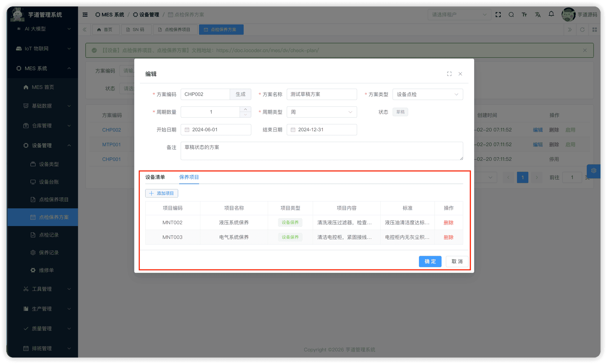Refresh the page using the reload icon

[x=582, y=29]
